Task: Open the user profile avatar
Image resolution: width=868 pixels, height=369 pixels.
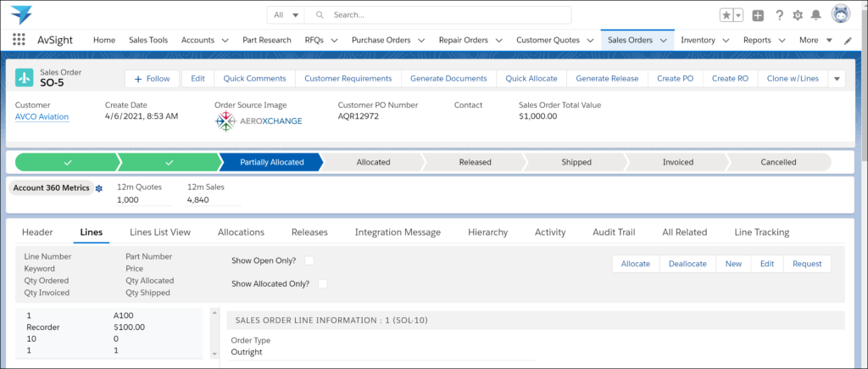Action: [841, 14]
